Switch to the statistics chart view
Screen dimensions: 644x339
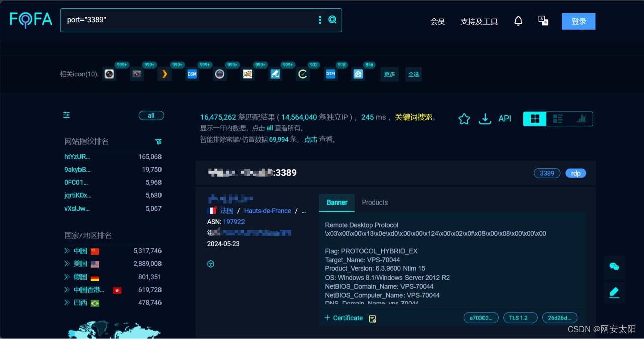581,119
